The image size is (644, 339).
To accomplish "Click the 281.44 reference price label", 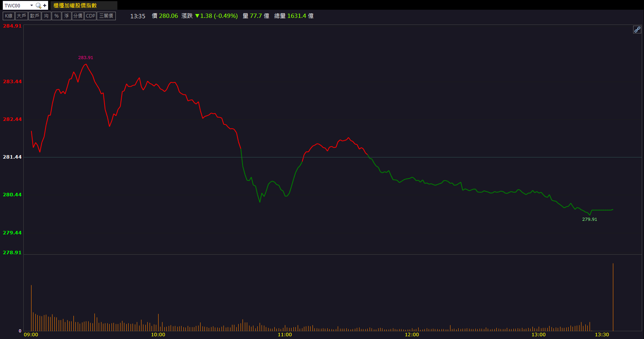I will tap(12, 157).
